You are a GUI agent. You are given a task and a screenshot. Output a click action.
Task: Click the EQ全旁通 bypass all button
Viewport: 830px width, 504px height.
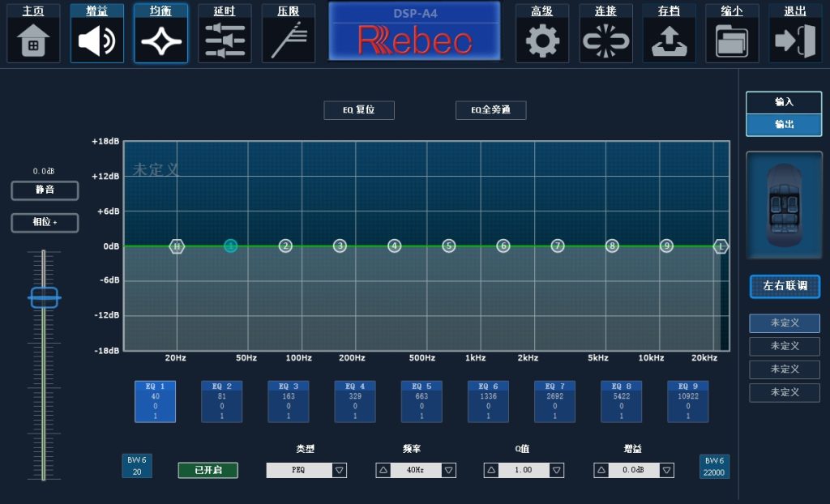click(490, 110)
